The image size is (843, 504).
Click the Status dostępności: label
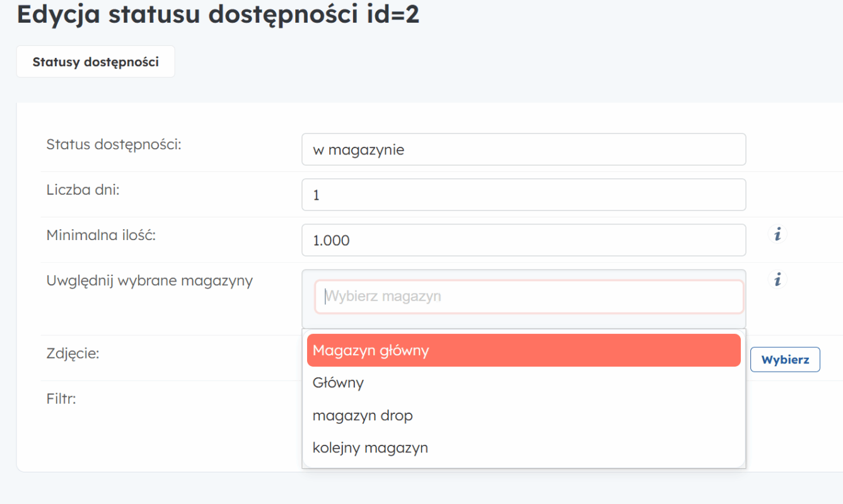113,144
